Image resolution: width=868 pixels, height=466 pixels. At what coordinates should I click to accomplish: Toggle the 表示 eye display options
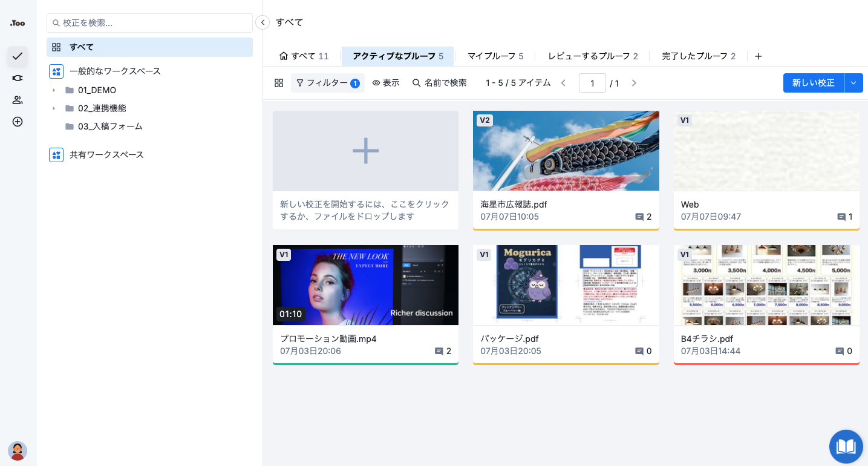coord(386,83)
